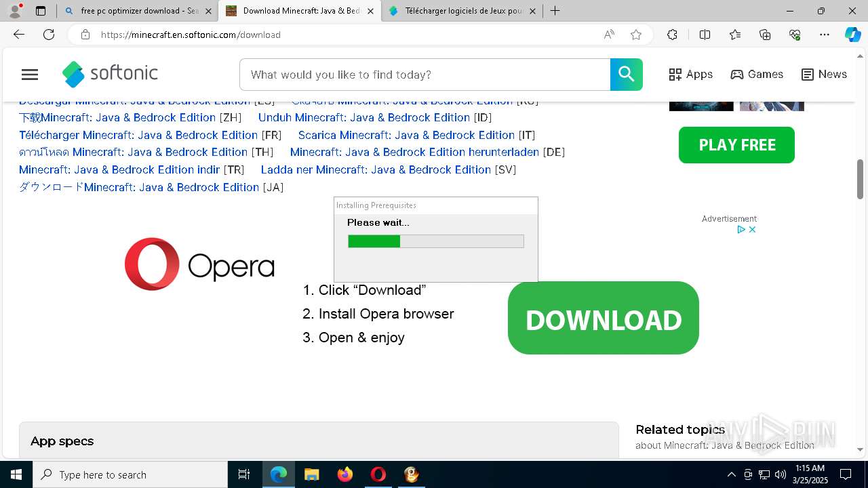The width and height of the screenshot is (868, 488).
Task: Open a new browser tab
Action: pyautogui.click(x=555, y=11)
